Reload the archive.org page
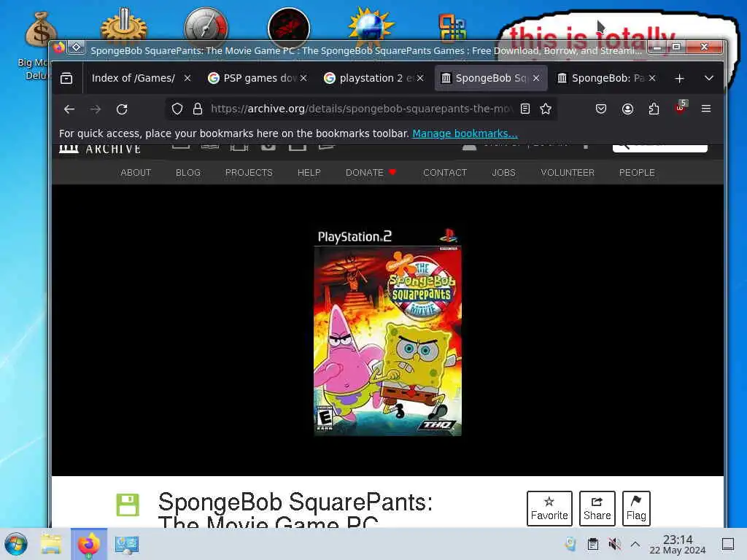This screenshot has height=560, width=747. (122, 109)
